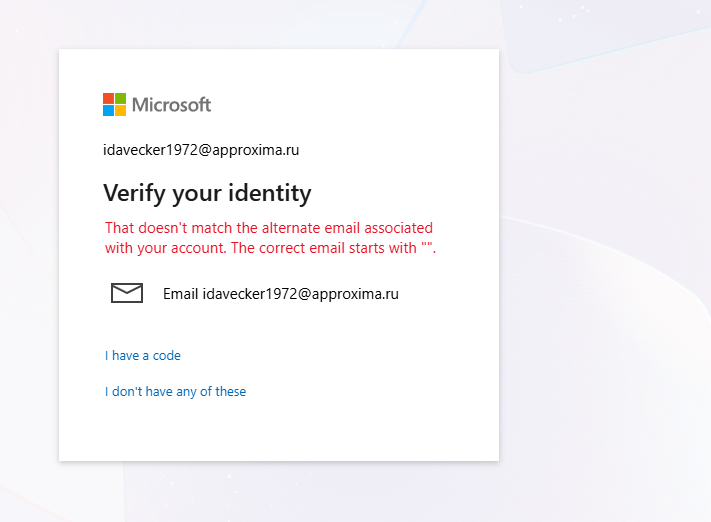Click the Microsoft four-square logo
Image resolution: width=711 pixels, height=522 pixels.
pos(114,104)
